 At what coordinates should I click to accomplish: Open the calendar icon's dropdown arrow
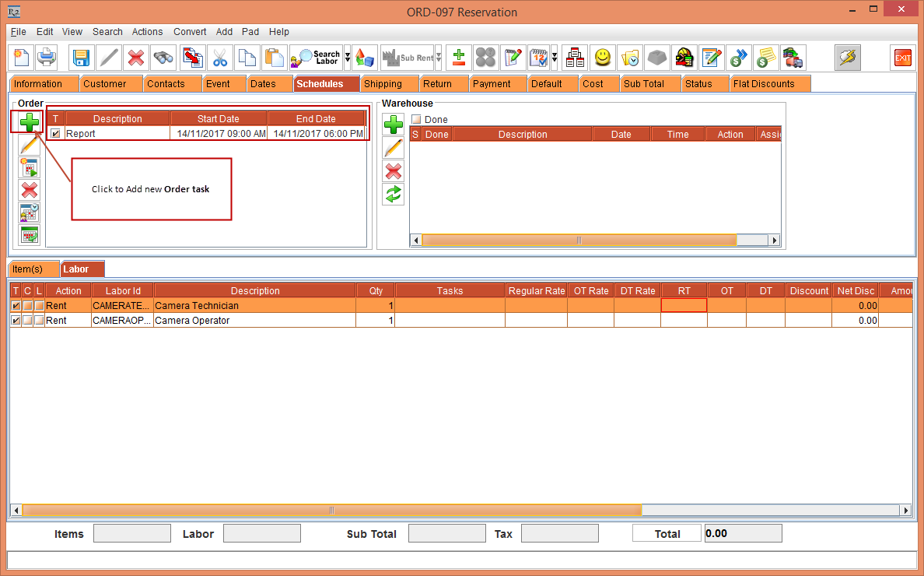click(556, 57)
